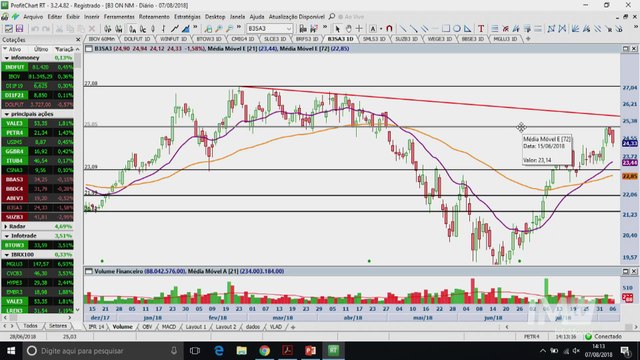Click the Setores button under quotes list
The image size is (640, 360).
[58, 326]
